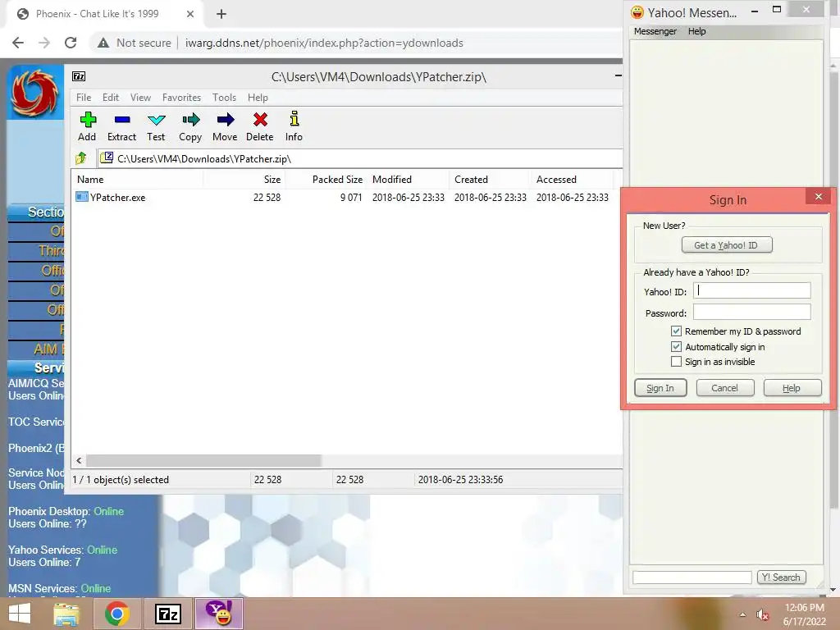Switch to Yahoo Messenger on the taskbar
Viewport: 840px width, 630px height.
(219, 614)
